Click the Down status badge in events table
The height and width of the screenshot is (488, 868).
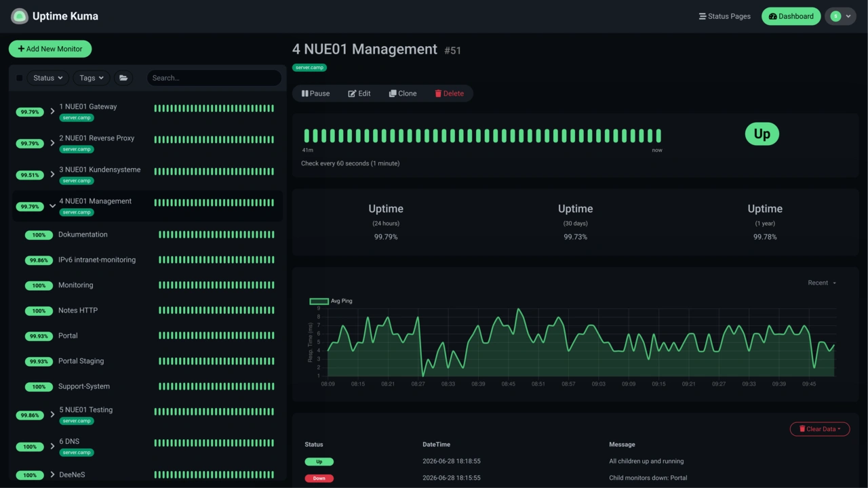(319, 479)
